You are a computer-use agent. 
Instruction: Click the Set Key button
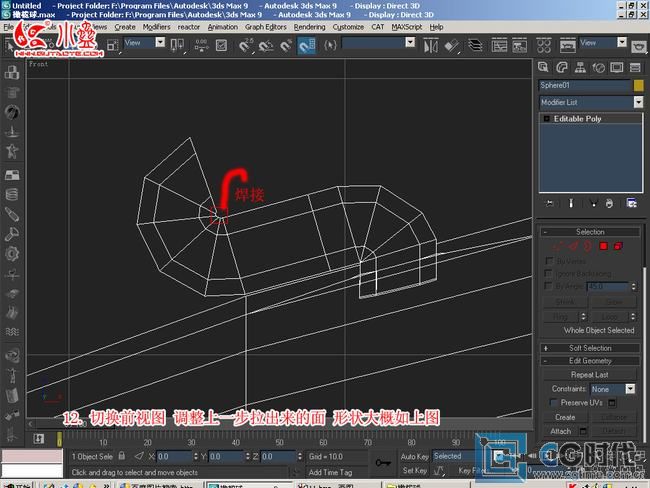tap(415, 471)
